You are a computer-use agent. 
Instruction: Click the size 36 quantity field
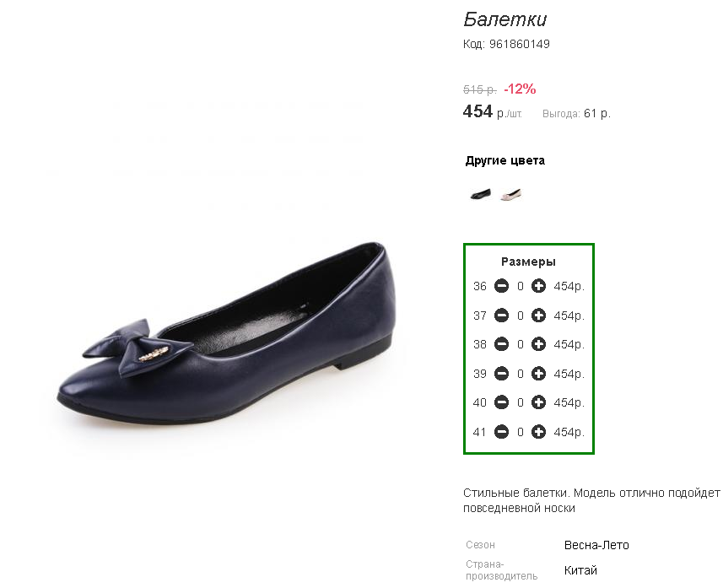tap(521, 286)
